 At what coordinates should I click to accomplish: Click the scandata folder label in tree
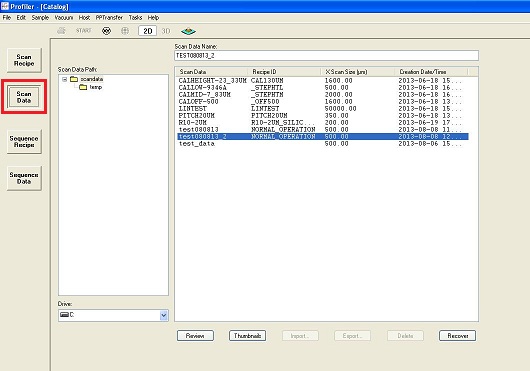tap(92, 79)
